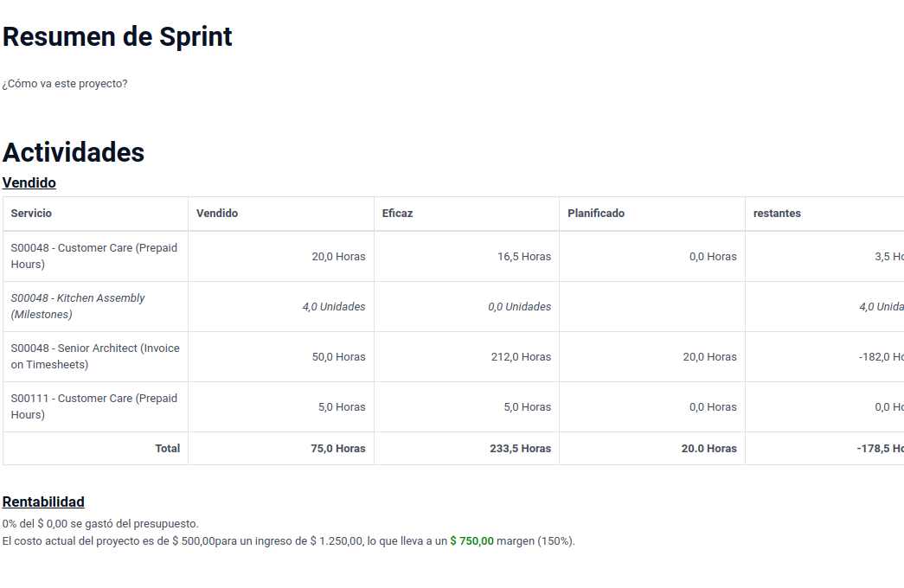904x588 pixels.
Task: Open S00111 Customer Care (Prepaid Hours) row
Action: [93, 406]
